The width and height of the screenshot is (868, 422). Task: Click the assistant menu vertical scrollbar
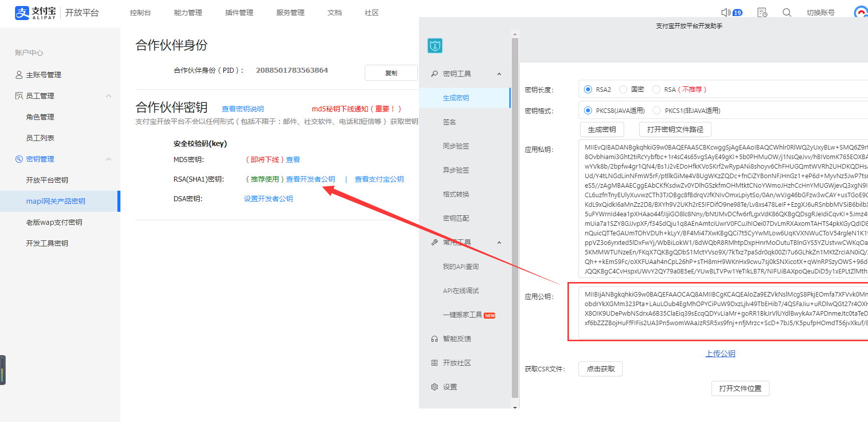click(x=515, y=218)
